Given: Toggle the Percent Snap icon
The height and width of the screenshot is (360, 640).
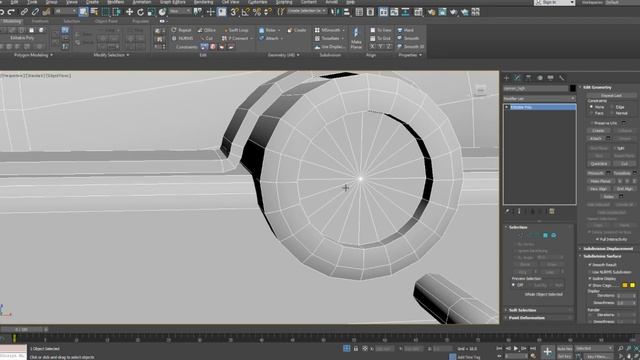Looking at the screenshot, I should (x=257, y=12).
